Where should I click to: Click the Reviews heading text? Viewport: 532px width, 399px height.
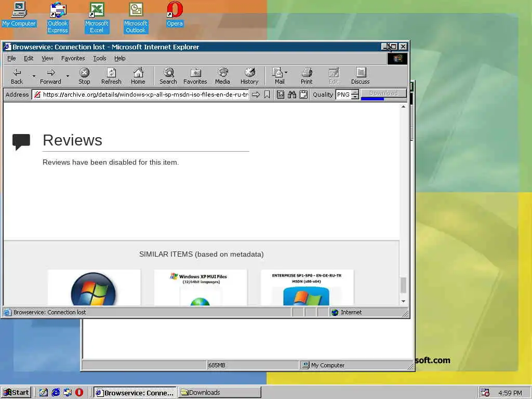[x=72, y=140]
